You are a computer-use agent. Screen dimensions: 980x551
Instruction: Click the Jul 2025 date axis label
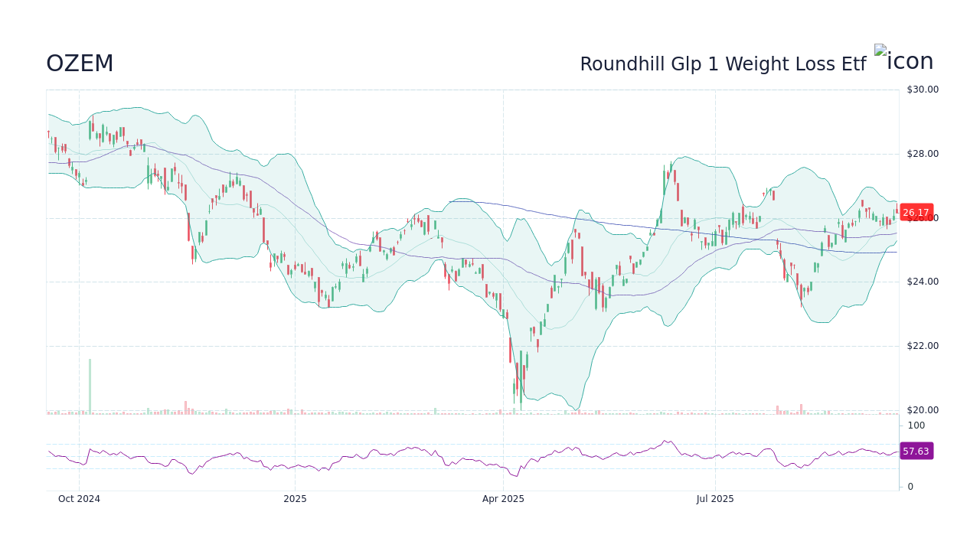[x=715, y=499]
